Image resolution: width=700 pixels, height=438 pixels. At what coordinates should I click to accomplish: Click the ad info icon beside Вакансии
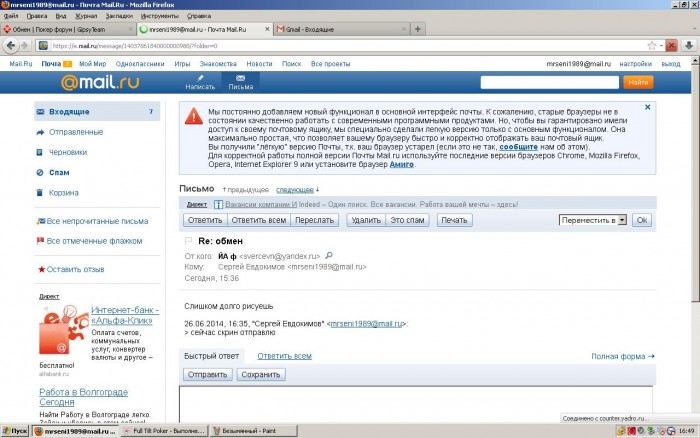(x=218, y=204)
